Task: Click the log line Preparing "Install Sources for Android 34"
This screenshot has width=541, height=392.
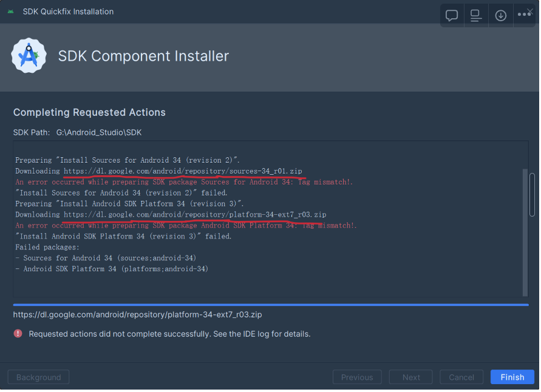Action: (128, 160)
